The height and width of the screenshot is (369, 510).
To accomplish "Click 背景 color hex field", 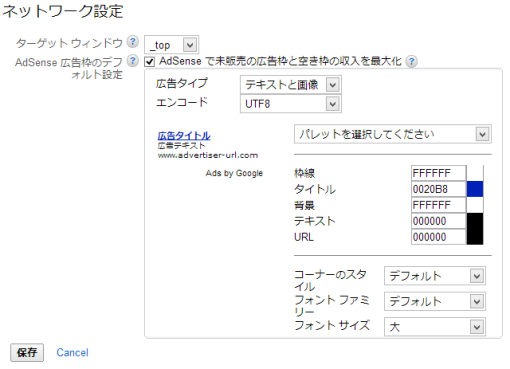I will pos(438,205).
